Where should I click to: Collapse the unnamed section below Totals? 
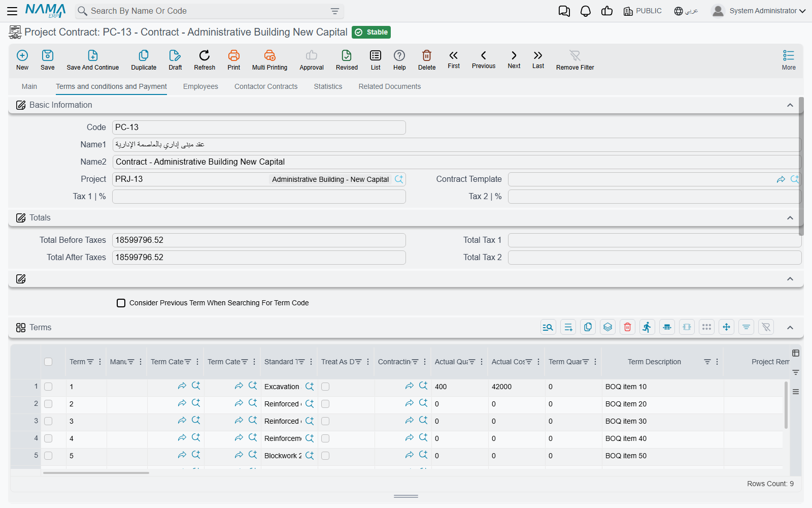[790, 279]
